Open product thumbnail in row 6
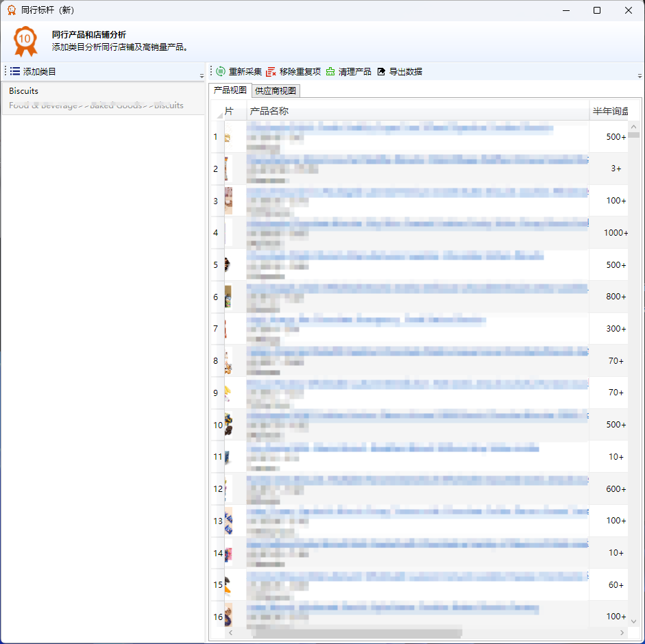This screenshot has width=645, height=644. 228,297
